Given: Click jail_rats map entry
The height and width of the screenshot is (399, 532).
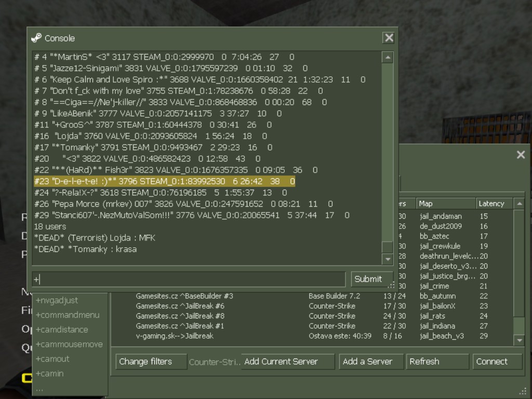Looking at the screenshot, I should click(x=432, y=316).
